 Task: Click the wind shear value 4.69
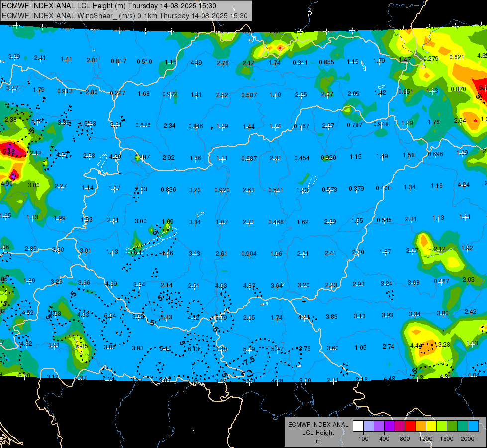111,284
